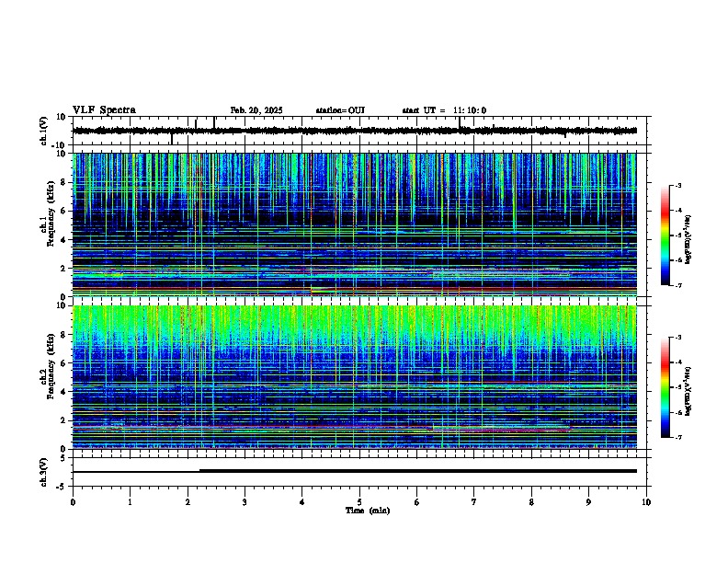The width and height of the screenshot is (728, 563).
Task: Click the ch.3(V) voltage trace panel
Action: click(x=361, y=472)
